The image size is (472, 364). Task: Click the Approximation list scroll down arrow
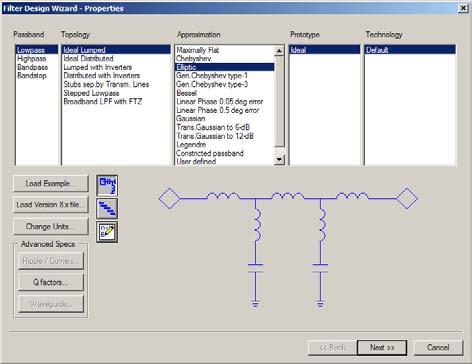coord(279,160)
